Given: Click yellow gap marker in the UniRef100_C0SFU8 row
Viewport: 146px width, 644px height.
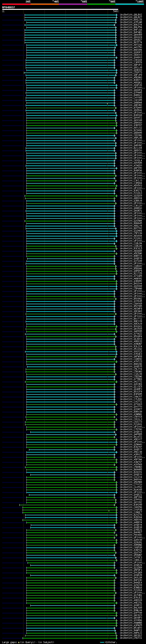Looking at the screenshot, I should click(x=109, y=511).
